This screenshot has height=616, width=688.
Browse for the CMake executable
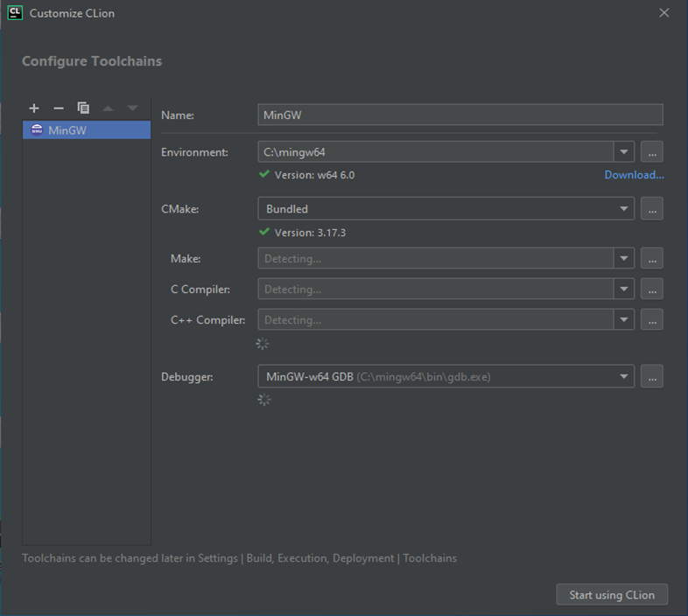click(x=651, y=208)
